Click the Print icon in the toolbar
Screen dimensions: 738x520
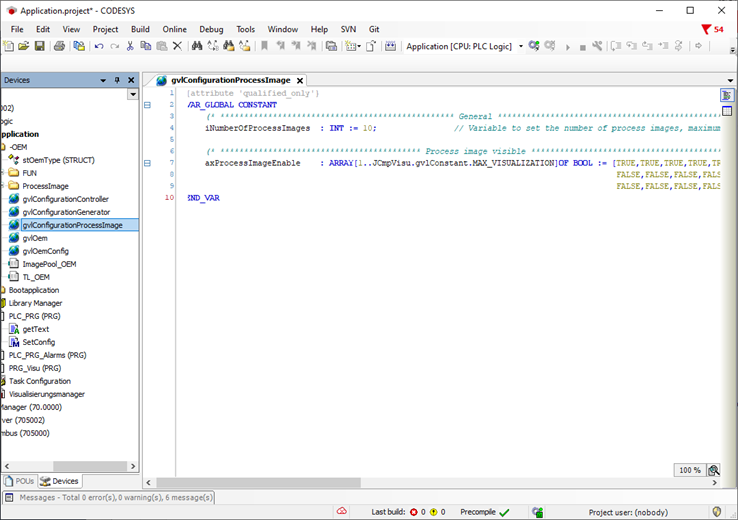point(59,46)
